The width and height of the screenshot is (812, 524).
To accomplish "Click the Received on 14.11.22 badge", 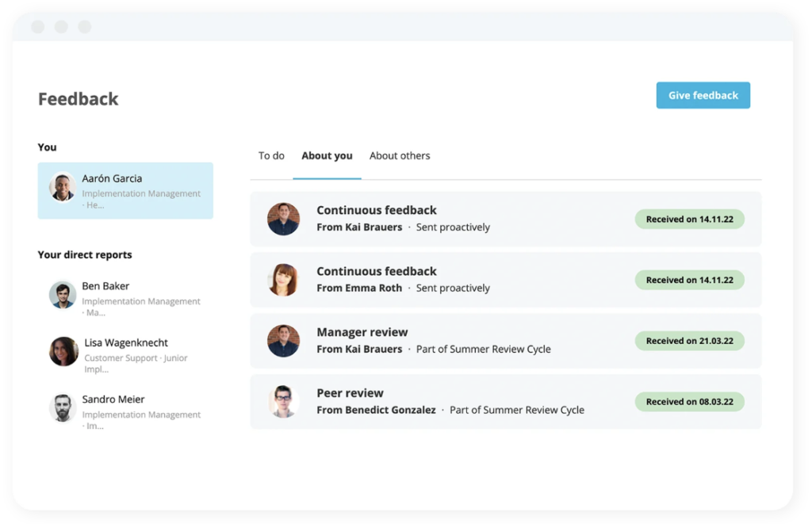I will pyautogui.click(x=689, y=219).
